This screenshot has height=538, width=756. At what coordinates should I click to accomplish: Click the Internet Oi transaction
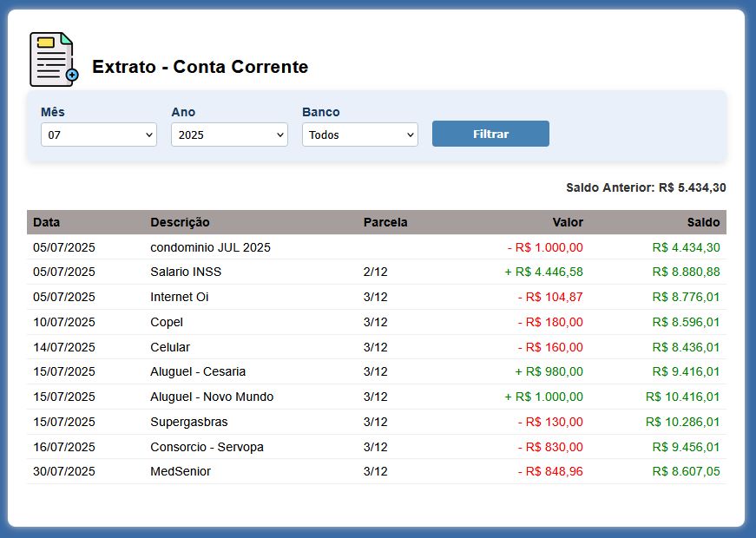point(180,297)
